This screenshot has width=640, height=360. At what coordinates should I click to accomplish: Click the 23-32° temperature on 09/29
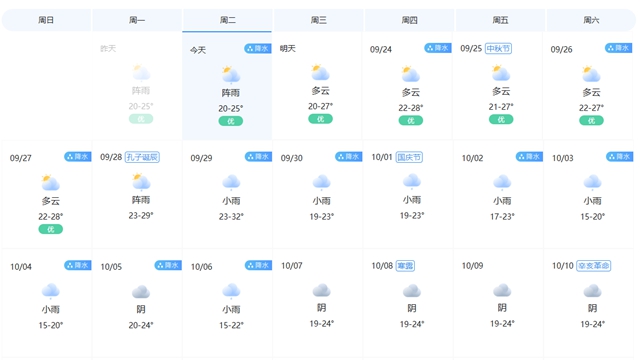pos(231,216)
